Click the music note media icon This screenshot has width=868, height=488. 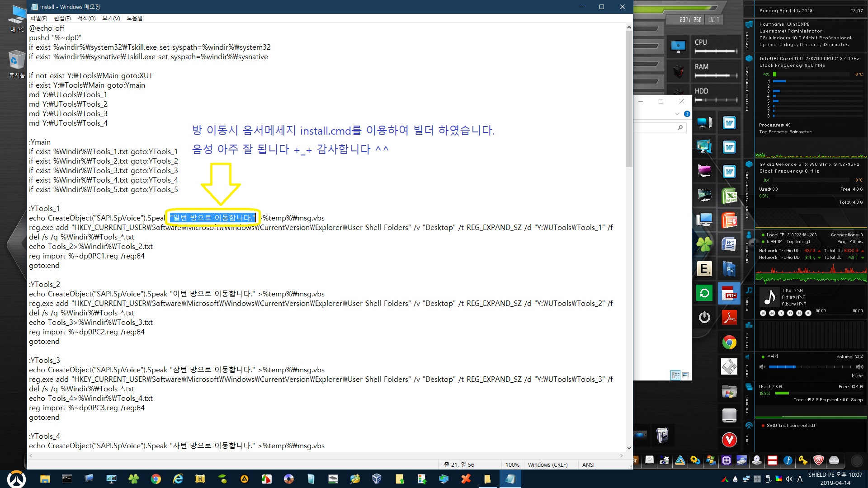(x=769, y=297)
